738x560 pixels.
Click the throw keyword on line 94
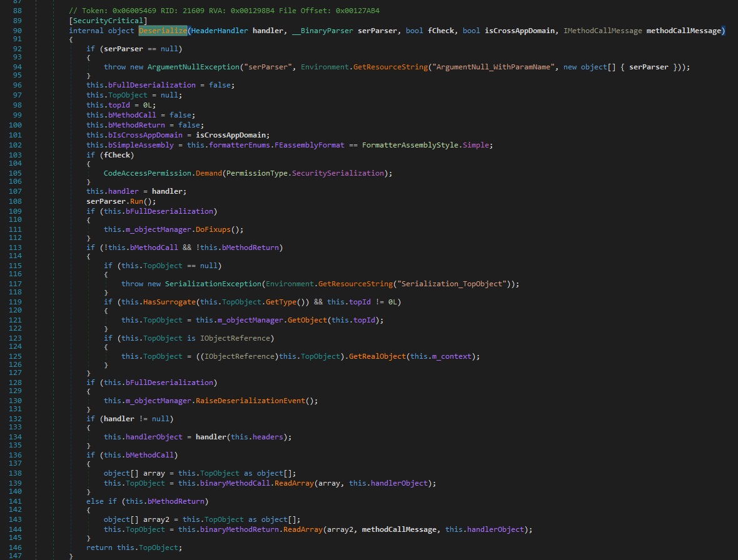click(x=115, y=67)
